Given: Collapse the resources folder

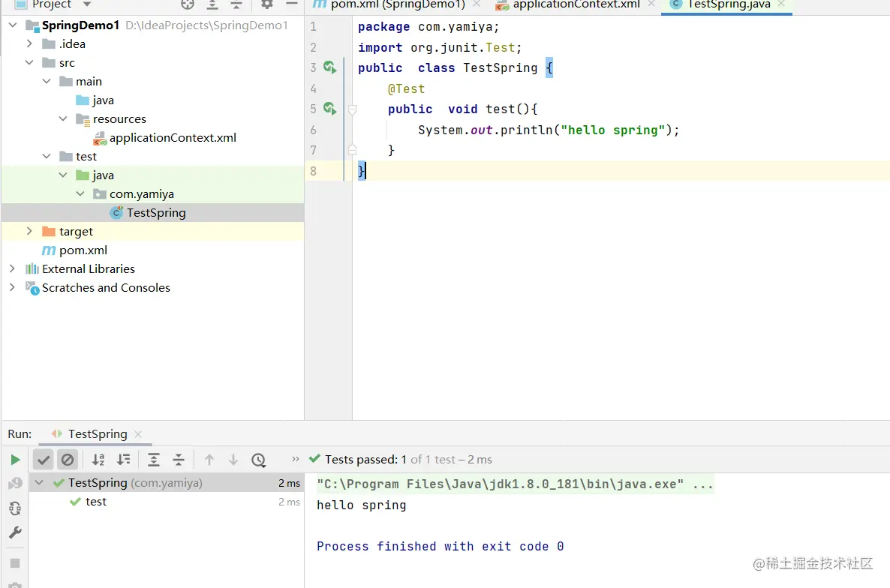Looking at the screenshot, I should [x=64, y=118].
